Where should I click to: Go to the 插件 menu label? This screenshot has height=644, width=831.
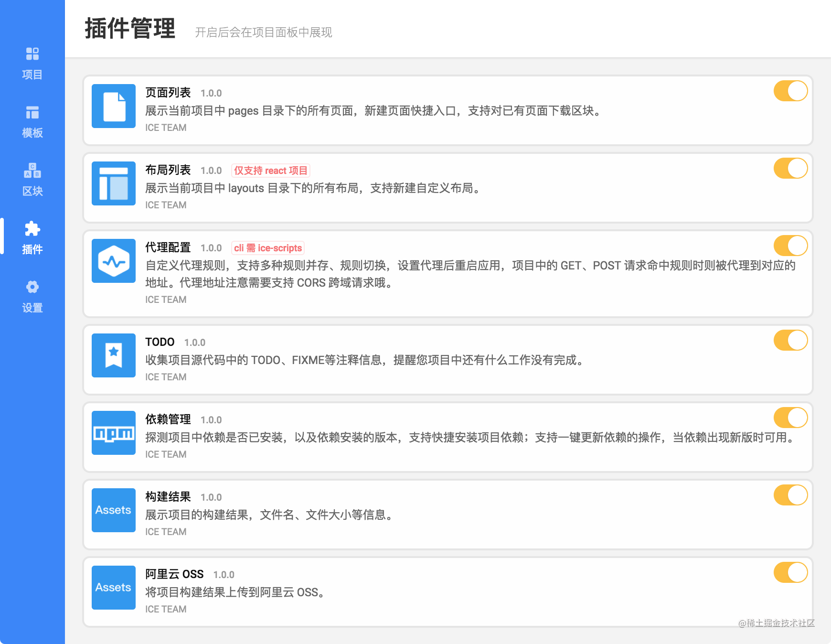(32, 249)
